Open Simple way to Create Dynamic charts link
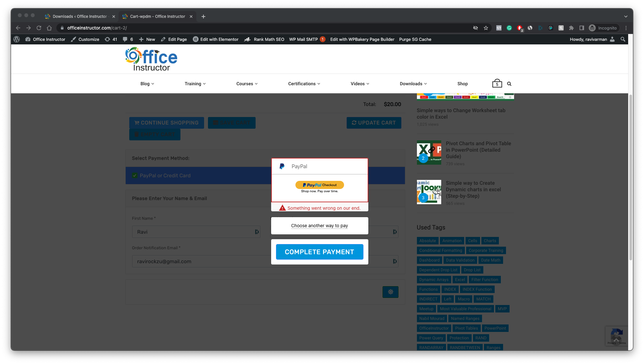The width and height of the screenshot is (644, 364). tap(473, 189)
